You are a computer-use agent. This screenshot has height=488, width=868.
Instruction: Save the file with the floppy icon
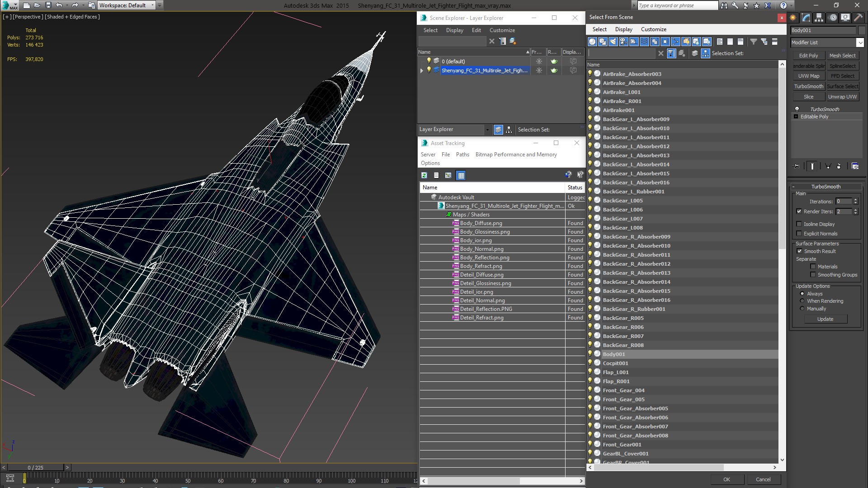click(x=48, y=5)
